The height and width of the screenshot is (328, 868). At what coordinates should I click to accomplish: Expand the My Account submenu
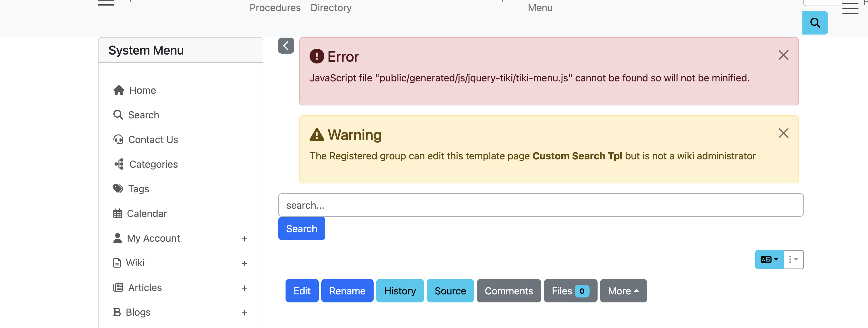coord(244,239)
